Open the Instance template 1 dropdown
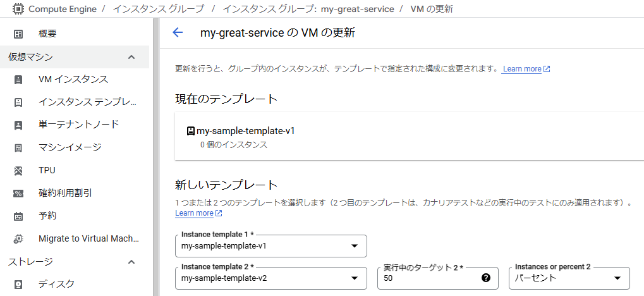The image size is (644, 296). click(x=271, y=246)
